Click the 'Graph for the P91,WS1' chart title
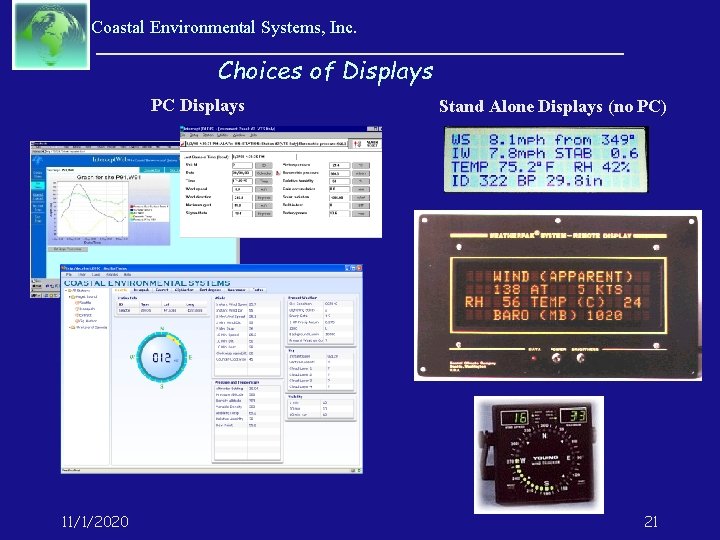 click(x=107, y=177)
